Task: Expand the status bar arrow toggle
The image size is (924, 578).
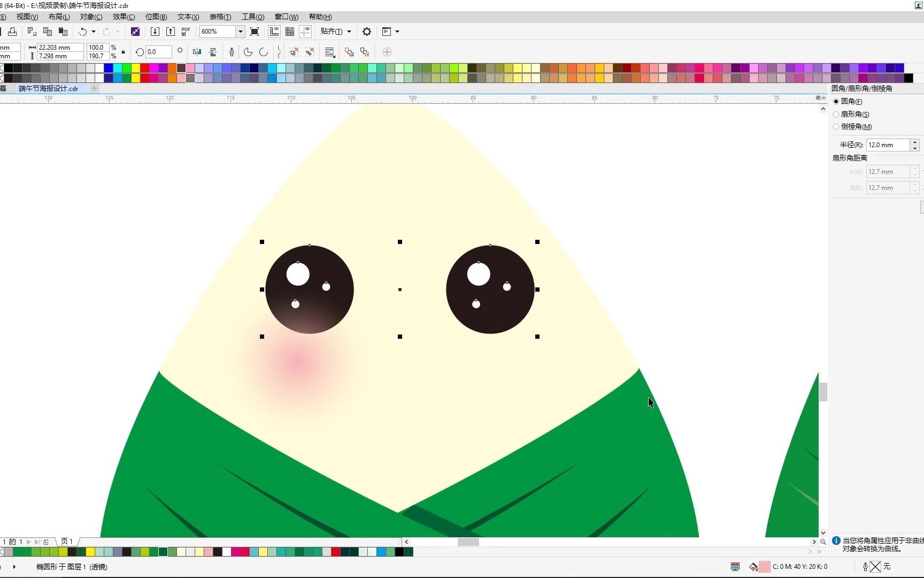Action: pyautogui.click(x=14, y=566)
